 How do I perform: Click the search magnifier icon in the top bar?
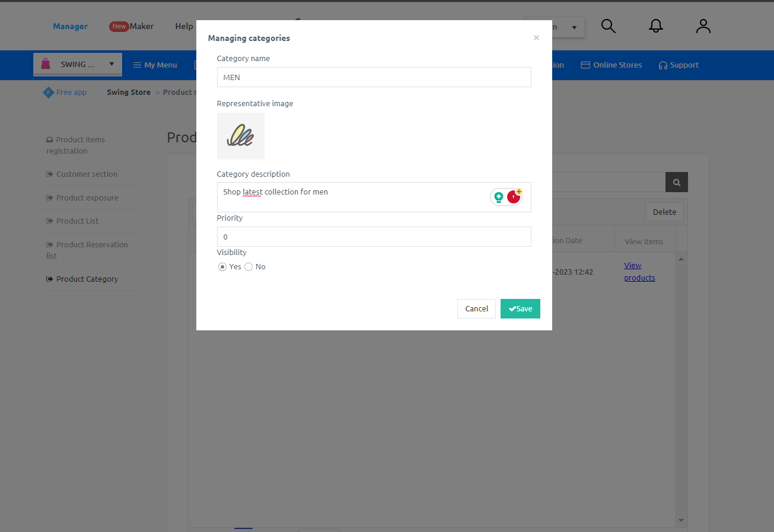[x=608, y=26]
